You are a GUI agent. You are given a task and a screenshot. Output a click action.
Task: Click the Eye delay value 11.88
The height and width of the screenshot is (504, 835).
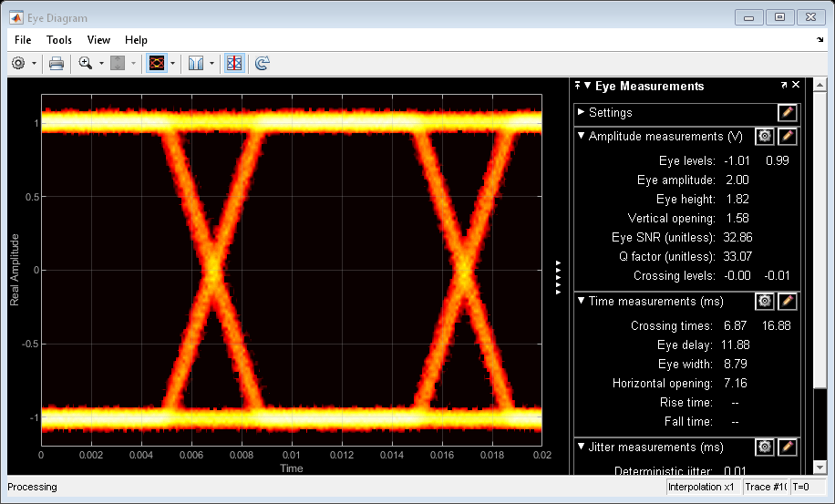coord(736,345)
